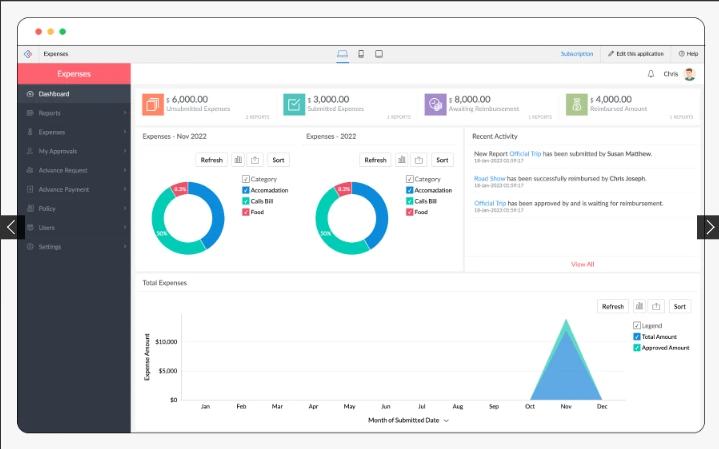This screenshot has width=719, height=449.
Task: Click the Awaiting Reimbursement purple icon
Action: 435,105
